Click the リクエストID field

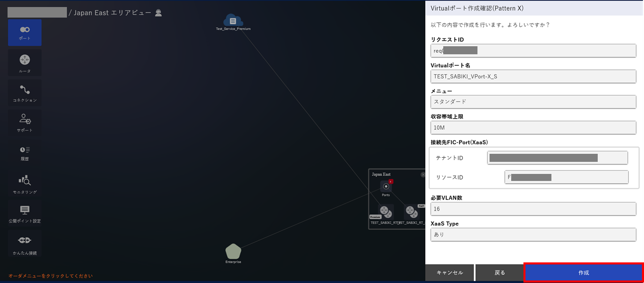[533, 51]
